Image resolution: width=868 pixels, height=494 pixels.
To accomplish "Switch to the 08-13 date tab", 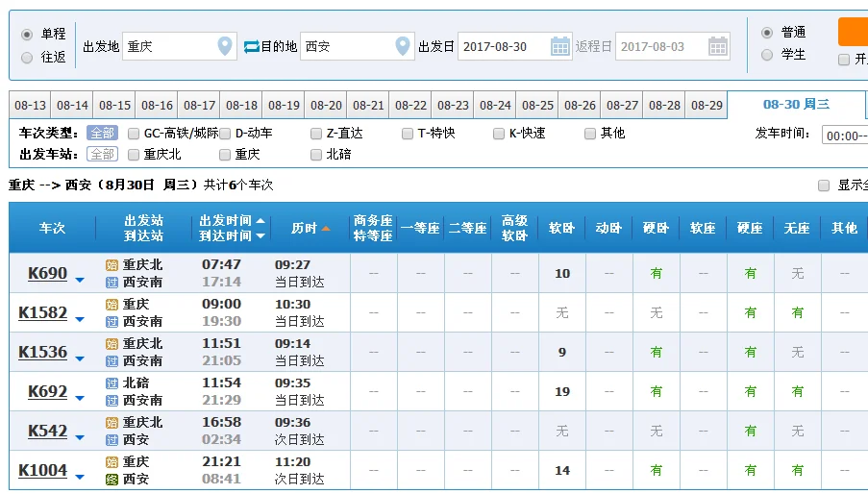I will point(30,105).
